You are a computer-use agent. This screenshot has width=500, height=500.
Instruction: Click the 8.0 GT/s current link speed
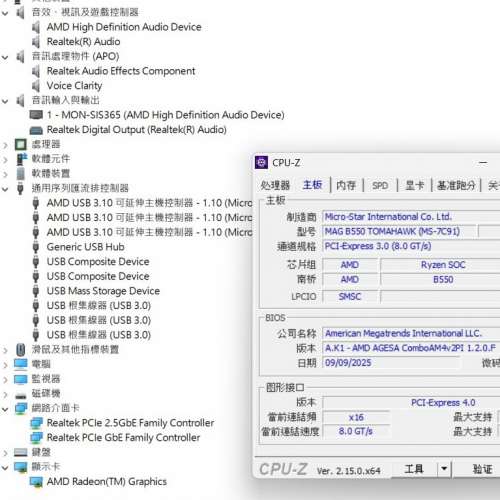(356, 431)
